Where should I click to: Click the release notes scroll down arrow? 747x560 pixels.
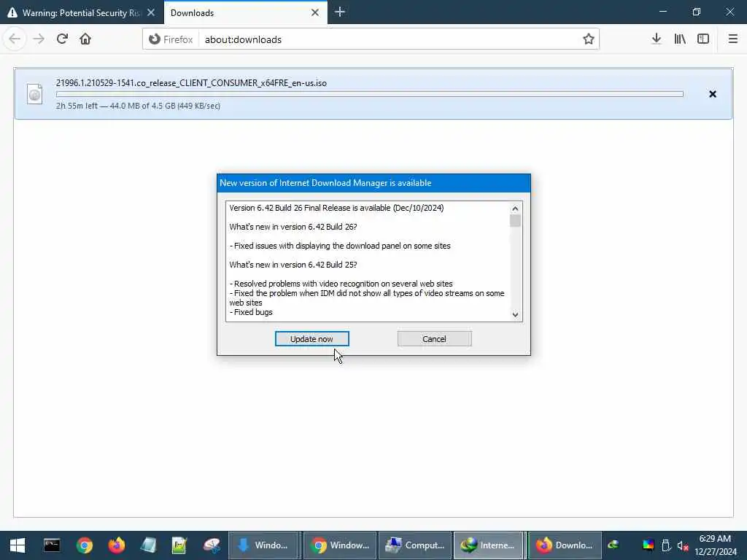515,314
